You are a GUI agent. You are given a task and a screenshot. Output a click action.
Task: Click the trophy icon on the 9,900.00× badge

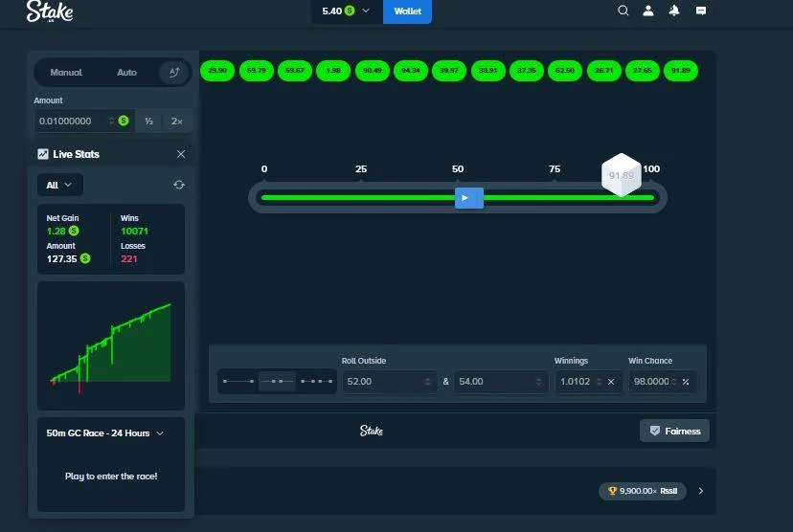point(612,491)
